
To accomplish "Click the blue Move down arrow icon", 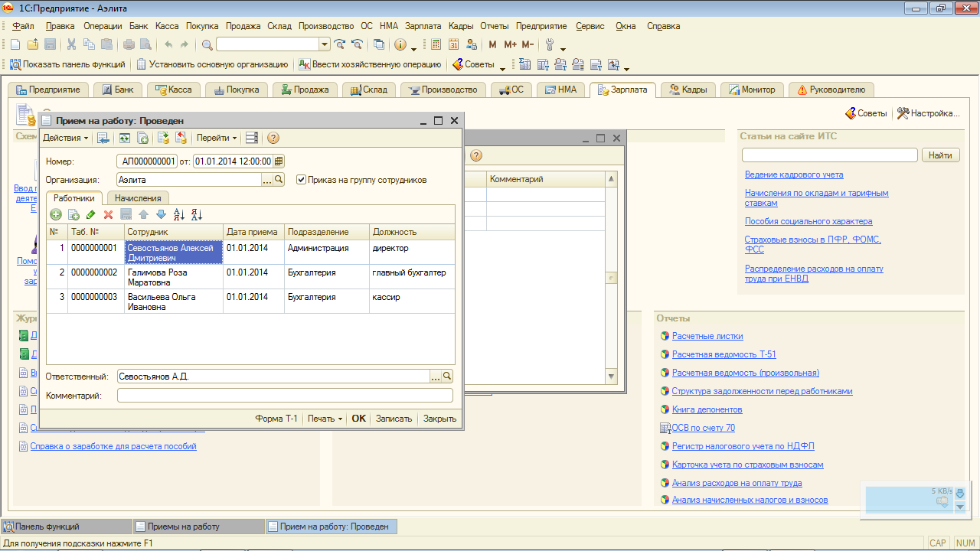I will 161,215.
